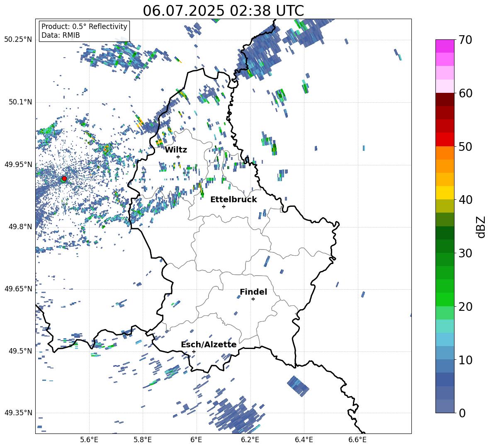Click the latitude label 50.1°N

click(x=20, y=102)
